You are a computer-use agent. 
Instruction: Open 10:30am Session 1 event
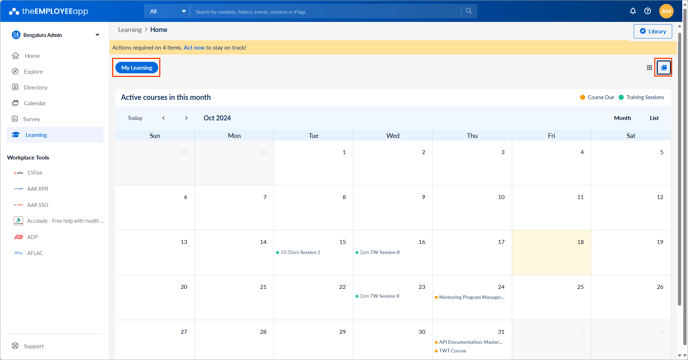click(298, 252)
